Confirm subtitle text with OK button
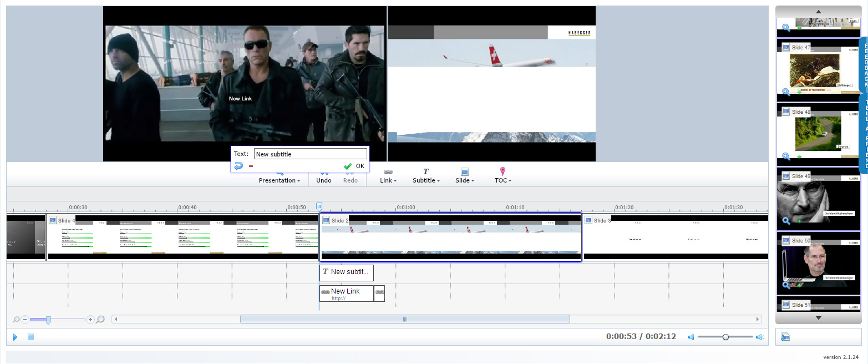This screenshot has height=364, width=868. 354,166
